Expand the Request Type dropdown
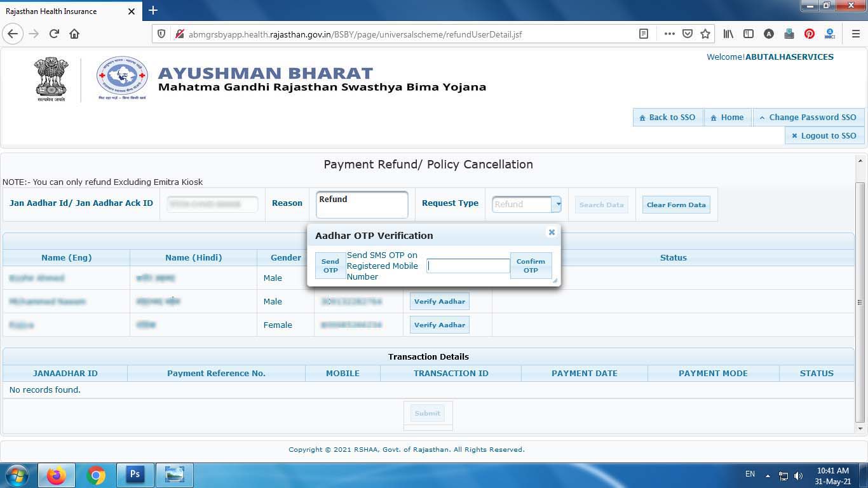The height and width of the screenshot is (488, 868). (x=557, y=204)
